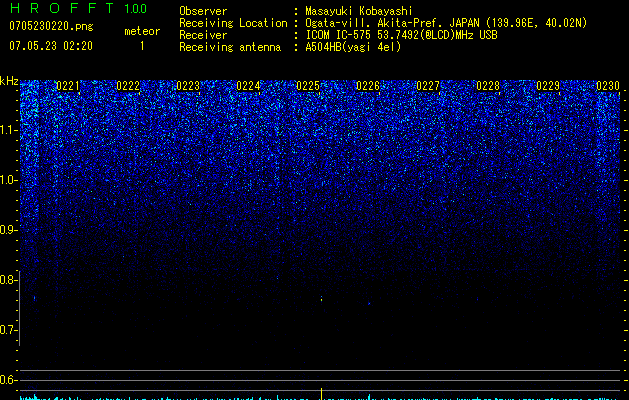Click time marker 0222
Image resolution: width=629 pixels, height=400 pixels.
[128, 86]
